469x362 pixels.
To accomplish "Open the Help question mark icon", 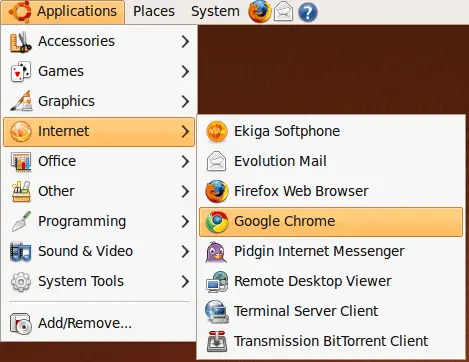I will [307, 12].
